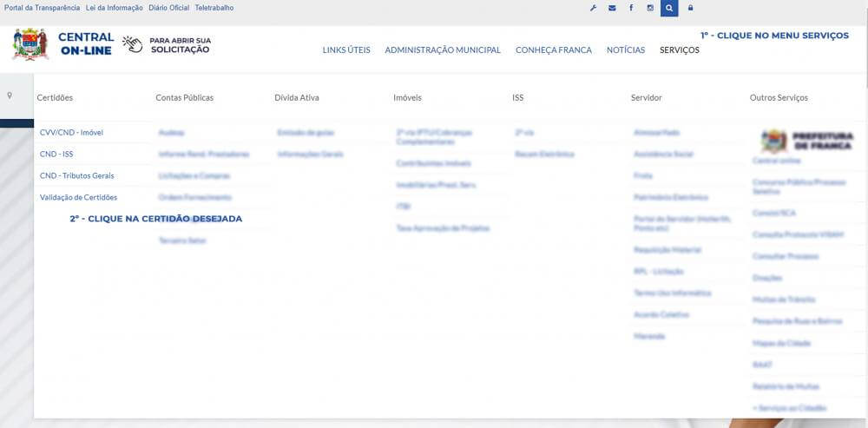Open Licitações e Compras link
This screenshot has width=868, height=428.
coord(194,175)
